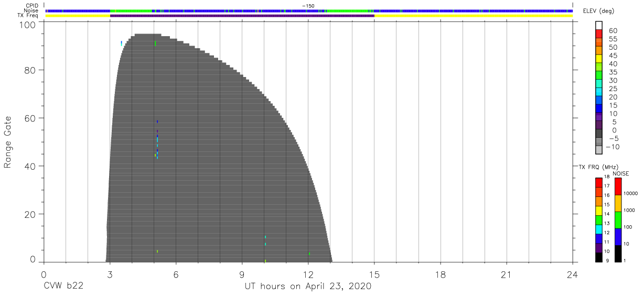Image resolution: width=644 pixels, height=297 pixels.
Task: Click the '40' range gate tick label
Action: (30, 166)
